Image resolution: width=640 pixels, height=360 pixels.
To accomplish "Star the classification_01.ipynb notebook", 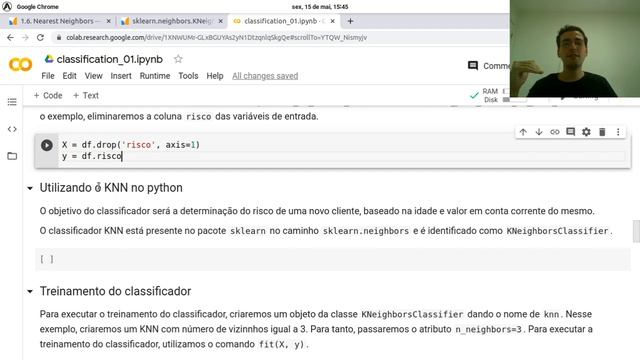I will (x=178, y=59).
